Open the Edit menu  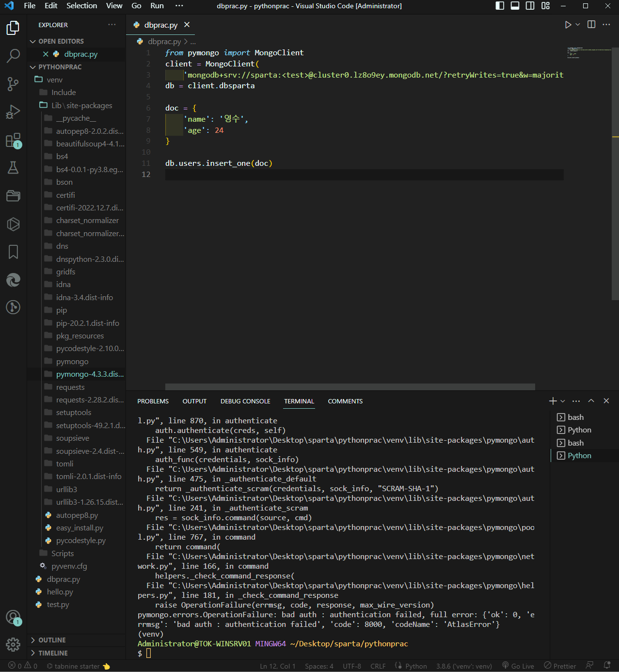[51, 6]
